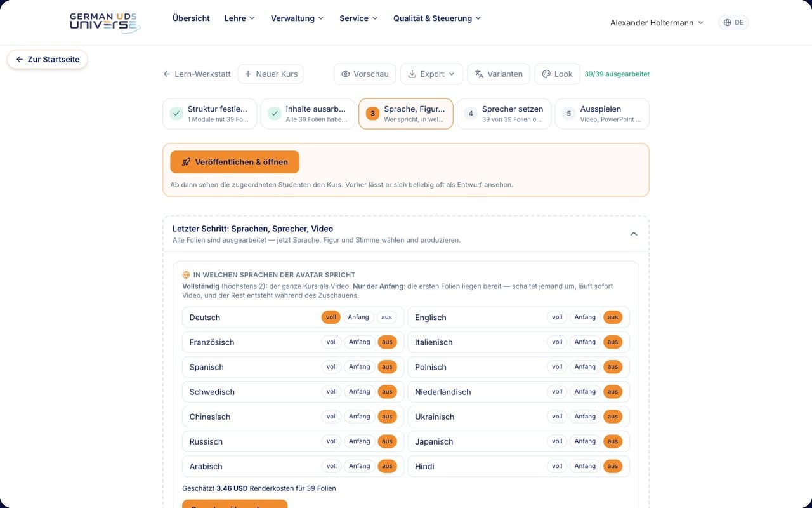Open the Verwaltung menu
Screen dimensions: 812x508
297,18
